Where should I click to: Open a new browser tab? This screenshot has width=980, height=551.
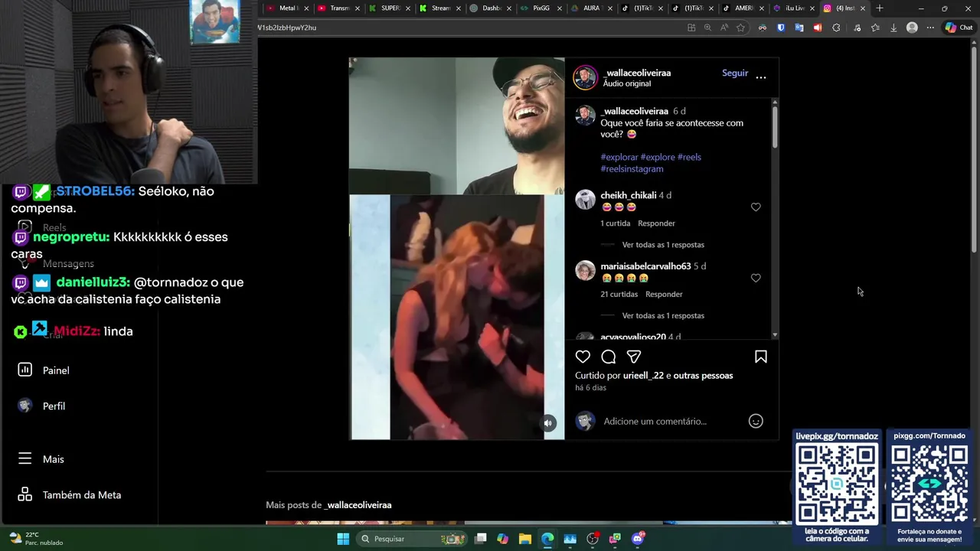pyautogui.click(x=879, y=8)
